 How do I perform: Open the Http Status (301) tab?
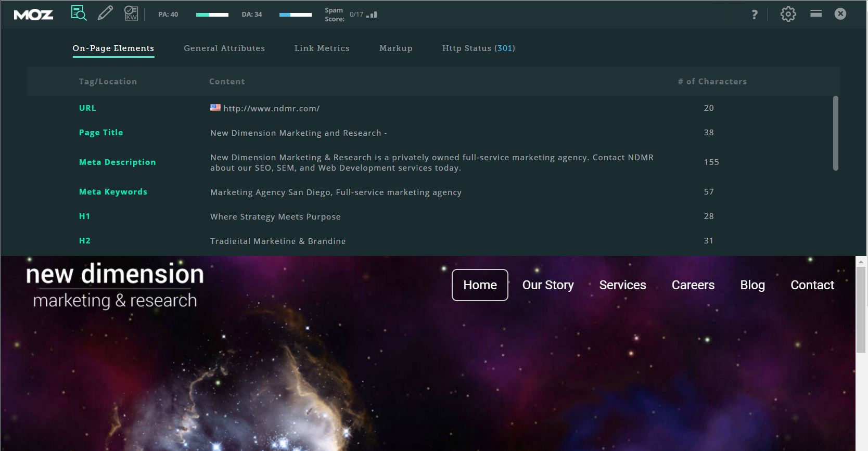pyautogui.click(x=479, y=48)
